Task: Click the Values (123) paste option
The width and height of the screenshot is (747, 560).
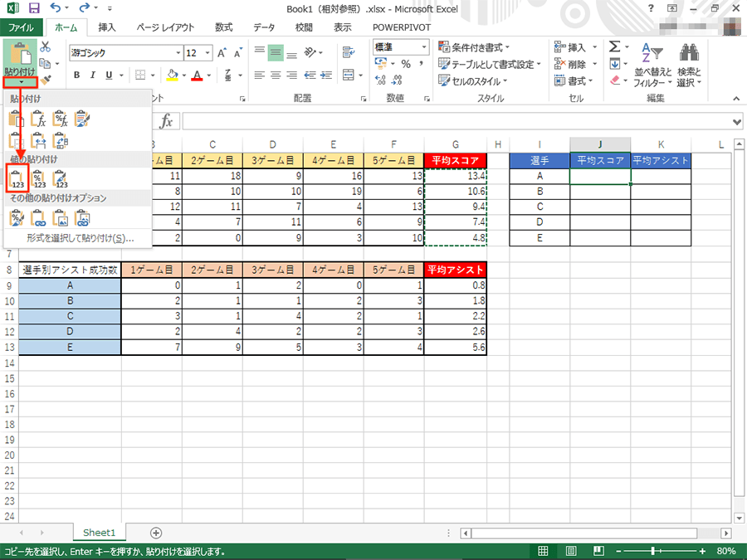Action: click(17, 178)
